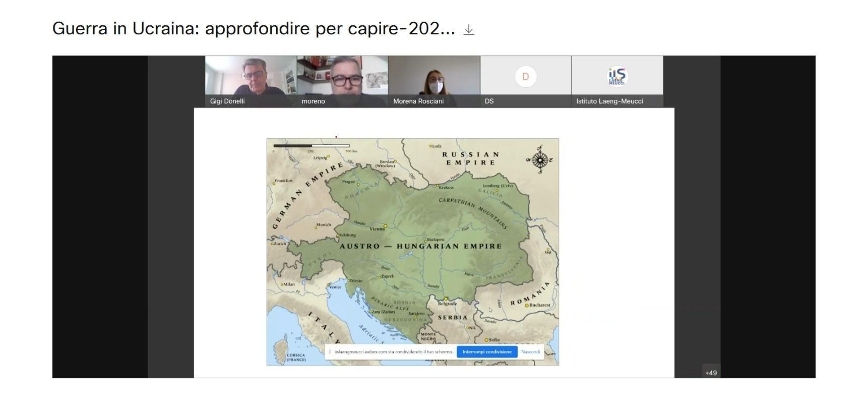Viewport: 868px width, 420px height.
Task: Click the Russian Empire label on the map
Action: click(x=471, y=158)
